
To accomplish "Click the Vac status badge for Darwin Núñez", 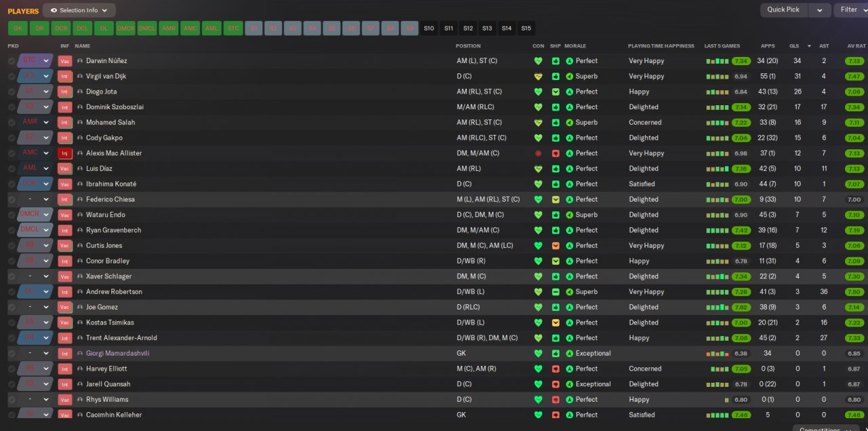I will (x=65, y=60).
